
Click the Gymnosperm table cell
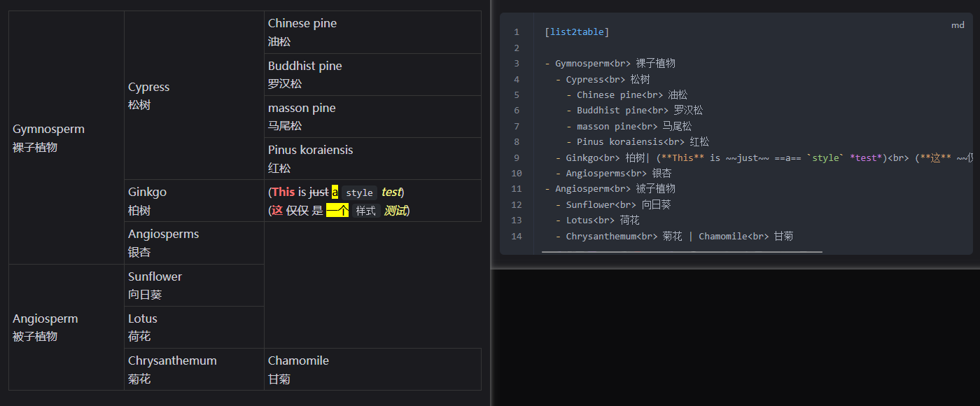[x=66, y=138]
